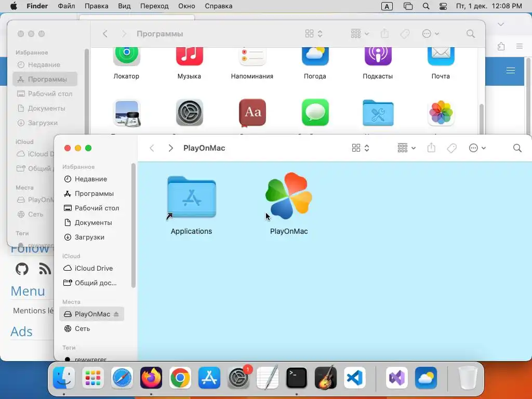This screenshot has height=399, width=532.
Task: Open the more actions menu in PlayOnMac window
Action: point(477,148)
